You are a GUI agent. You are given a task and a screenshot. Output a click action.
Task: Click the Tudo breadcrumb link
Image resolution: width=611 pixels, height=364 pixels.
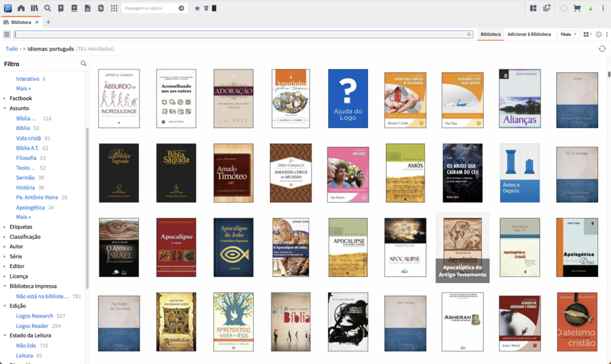(12, 49)
